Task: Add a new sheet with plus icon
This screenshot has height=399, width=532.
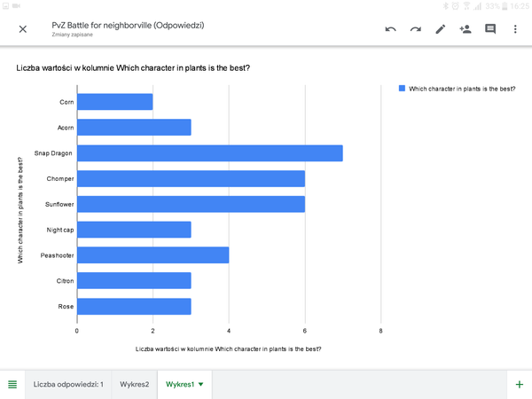Action: [x=519, y=384]
